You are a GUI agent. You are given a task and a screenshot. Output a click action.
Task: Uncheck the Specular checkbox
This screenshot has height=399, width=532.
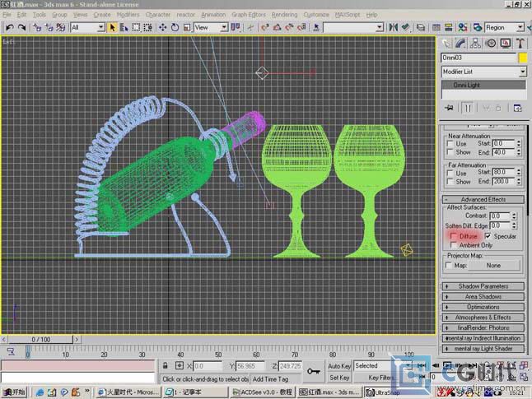pyautogui.click(x=488, y=236)
